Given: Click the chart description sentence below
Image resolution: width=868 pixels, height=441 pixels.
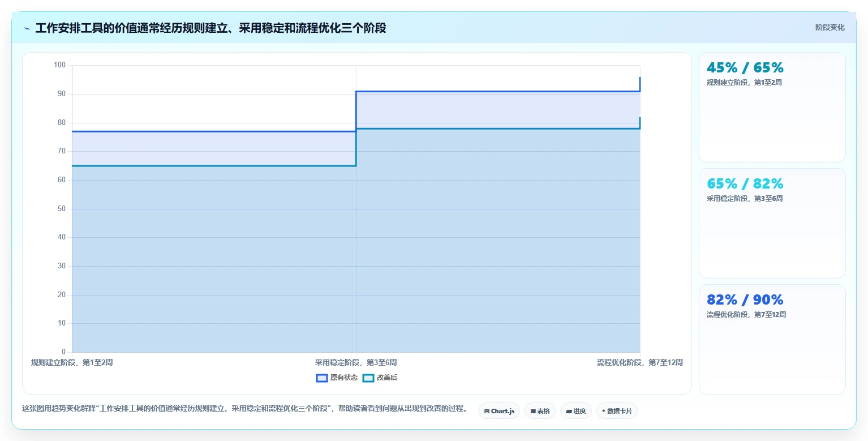Looking at the screenshot, I should point(244,408).
